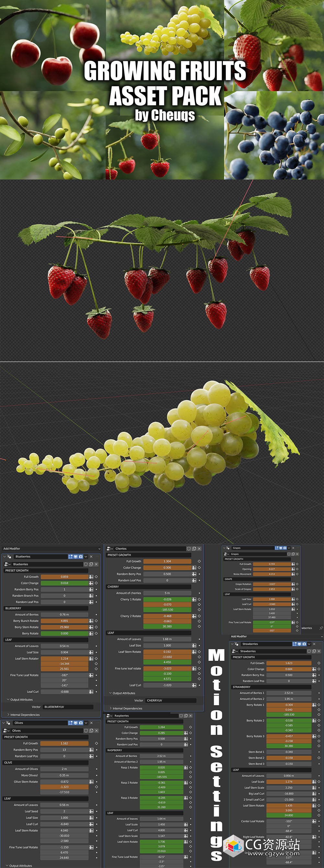The width and height of the screenshot is (324, 868).
Task: Click the Blueberries modifier name field
Action: tap(41, 556)
